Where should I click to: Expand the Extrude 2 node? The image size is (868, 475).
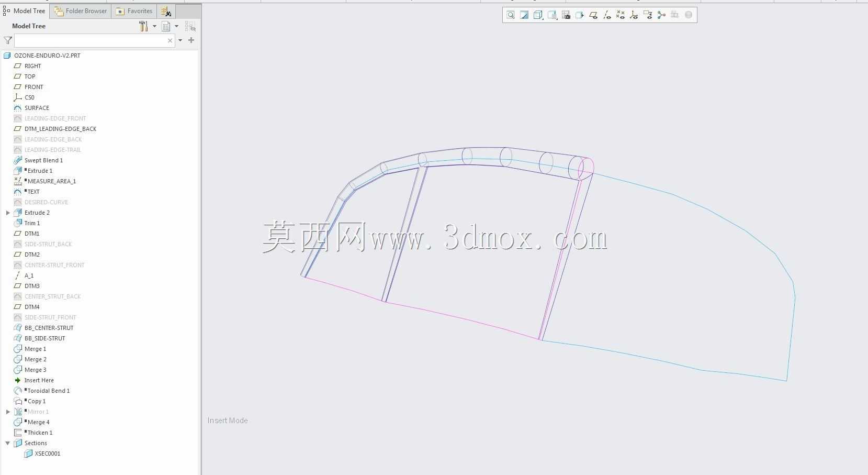tap(8, 213)
